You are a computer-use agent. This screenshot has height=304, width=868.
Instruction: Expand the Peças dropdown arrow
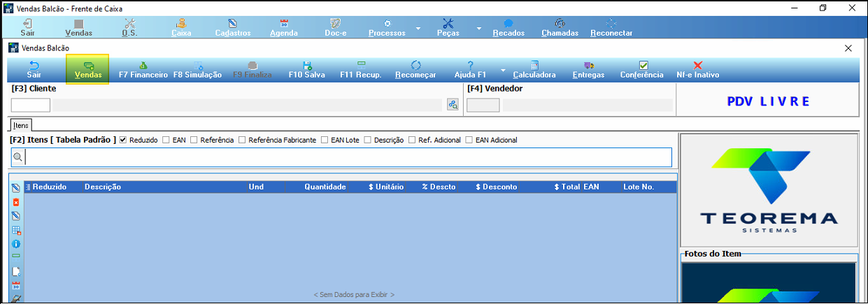pos(479,29)
